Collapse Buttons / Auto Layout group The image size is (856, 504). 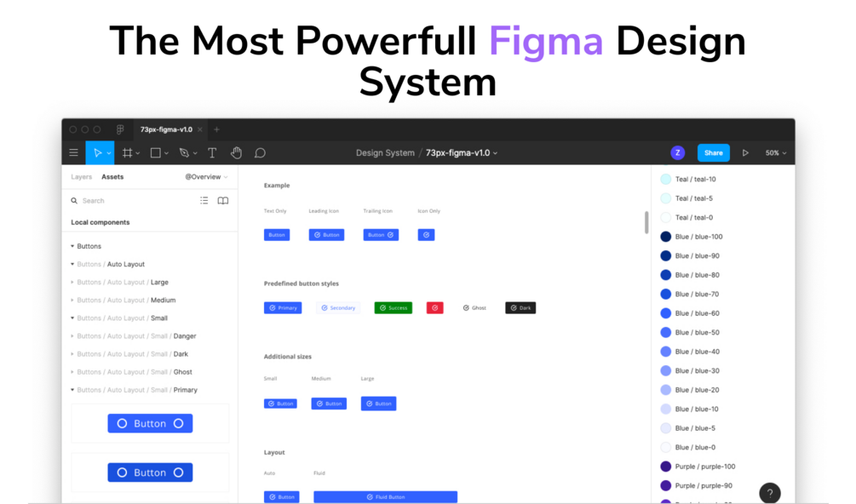pos(72,264)
